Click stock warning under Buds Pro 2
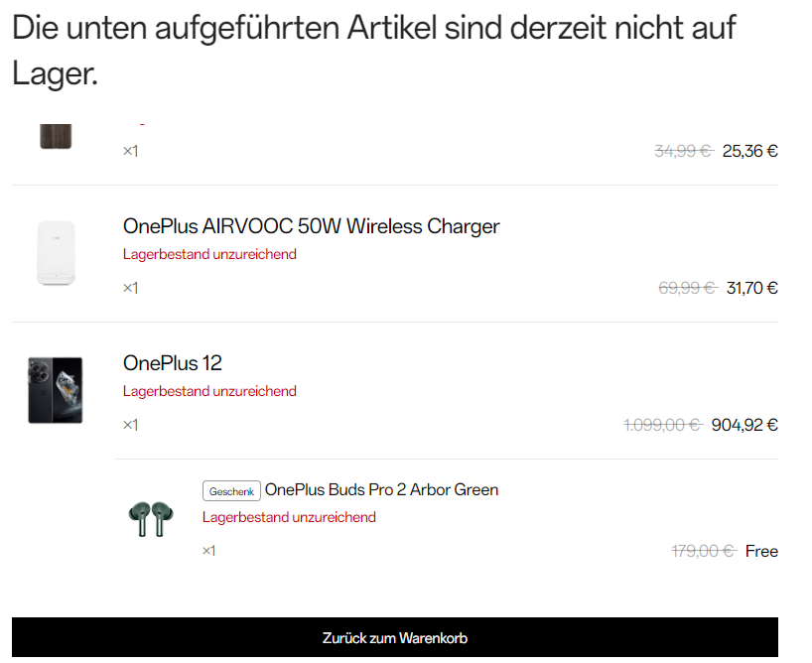Viewport: 812px width, 663px height. 289,517
